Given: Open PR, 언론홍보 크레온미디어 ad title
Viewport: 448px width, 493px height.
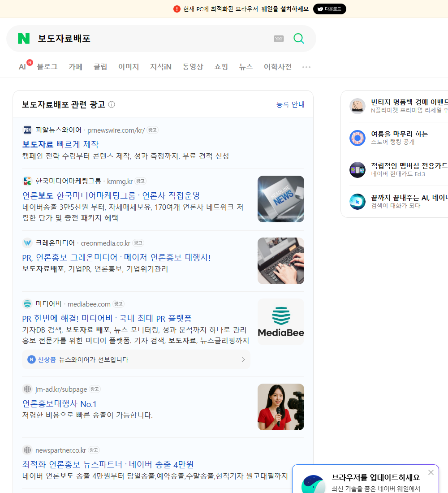Looking at the screenshot, I should click(116, 258).
